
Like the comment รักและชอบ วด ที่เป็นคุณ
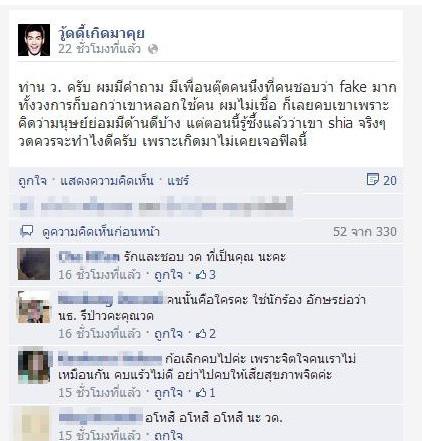tap(168, 275)
